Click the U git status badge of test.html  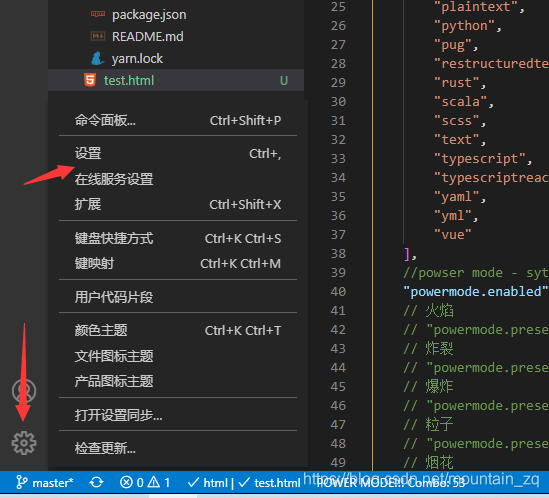click(x=284, y=81)
